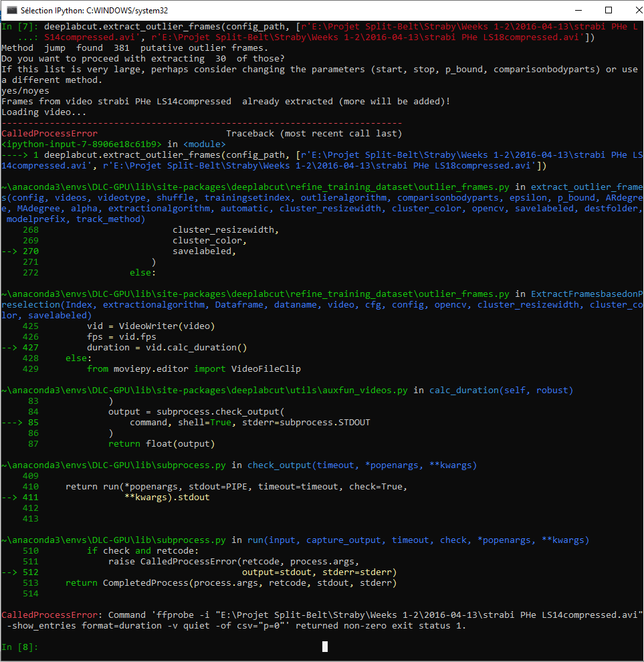Image resolution: width=644 pixels, height=662 pixels.
Task: Close the IPython console window
Action: click(x=638, y=10)
